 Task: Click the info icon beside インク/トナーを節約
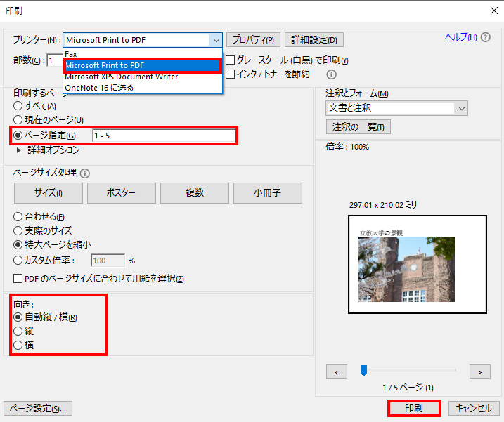coord(332,74)
